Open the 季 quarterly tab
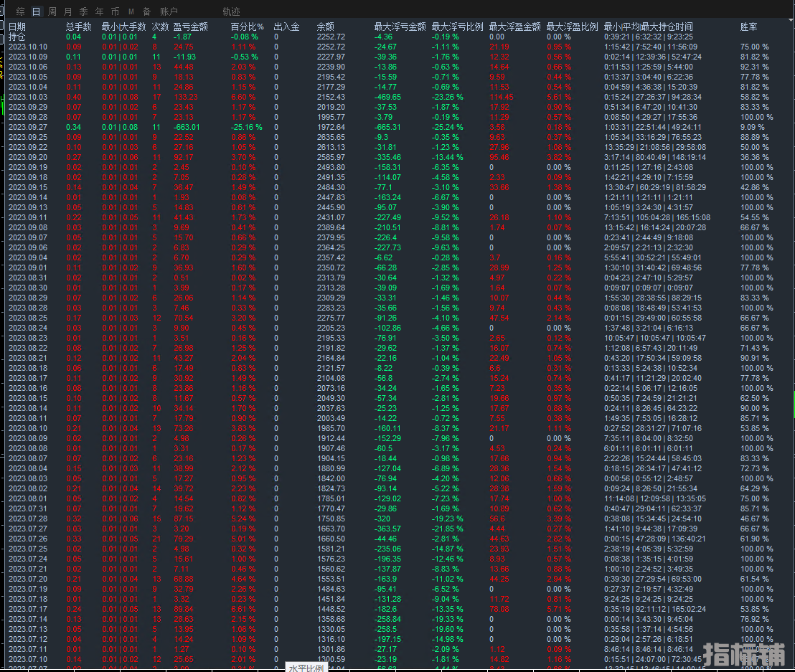Viewport: 795px width, 672px height. (x=84, y=11)
